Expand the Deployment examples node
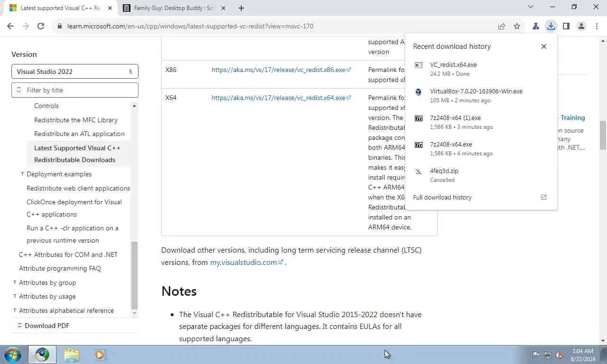The height and width of the screenshot is (364, 607). [22, 174]
